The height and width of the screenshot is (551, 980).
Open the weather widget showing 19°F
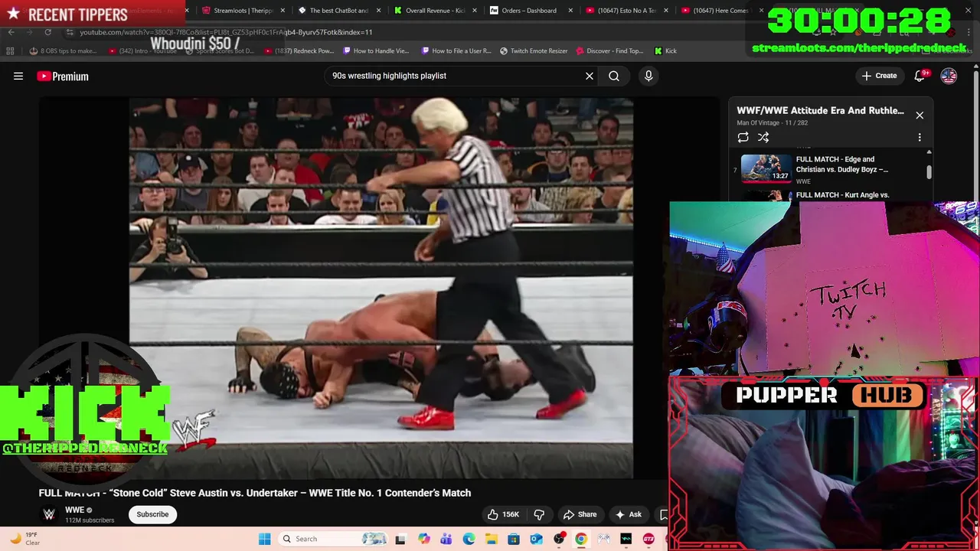pyautogui.click(x=24, y=539)
